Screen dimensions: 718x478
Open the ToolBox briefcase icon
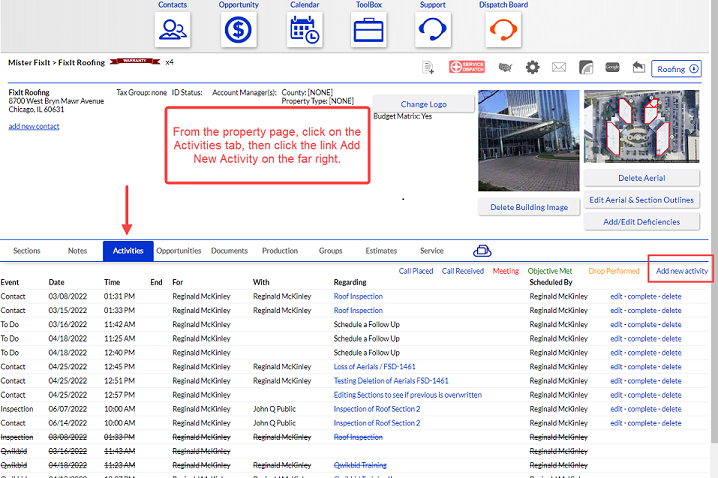point(369,30)
